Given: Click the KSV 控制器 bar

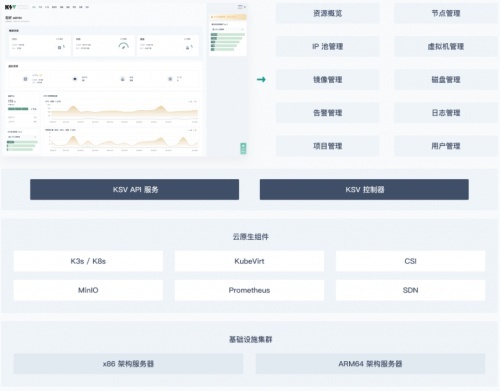Looking at the screenshot, I should (x=364, y=190).
